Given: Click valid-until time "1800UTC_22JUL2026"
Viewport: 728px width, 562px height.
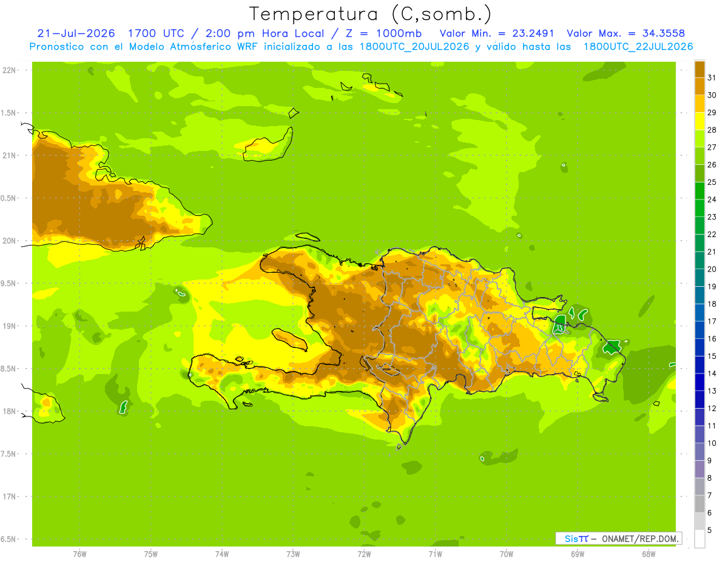Looking at the screenshot, I should point(638,47).
